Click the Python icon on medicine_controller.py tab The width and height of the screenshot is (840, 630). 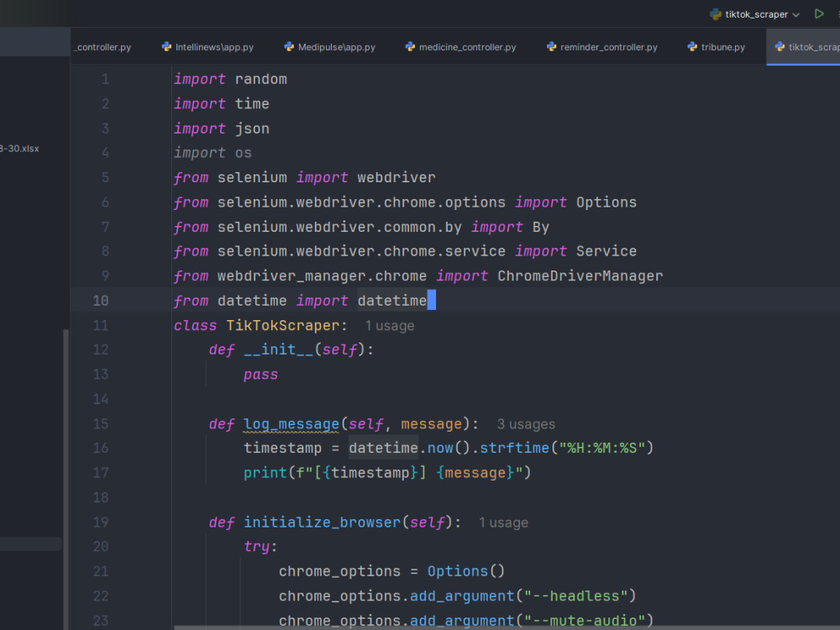[410, 46]
